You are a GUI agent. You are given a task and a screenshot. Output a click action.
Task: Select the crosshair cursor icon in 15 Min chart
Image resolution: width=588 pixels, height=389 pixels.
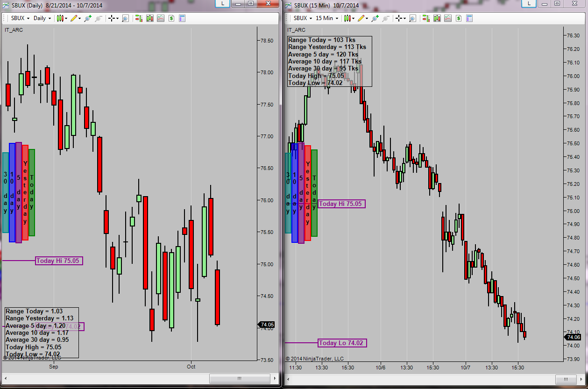[398, 18]
